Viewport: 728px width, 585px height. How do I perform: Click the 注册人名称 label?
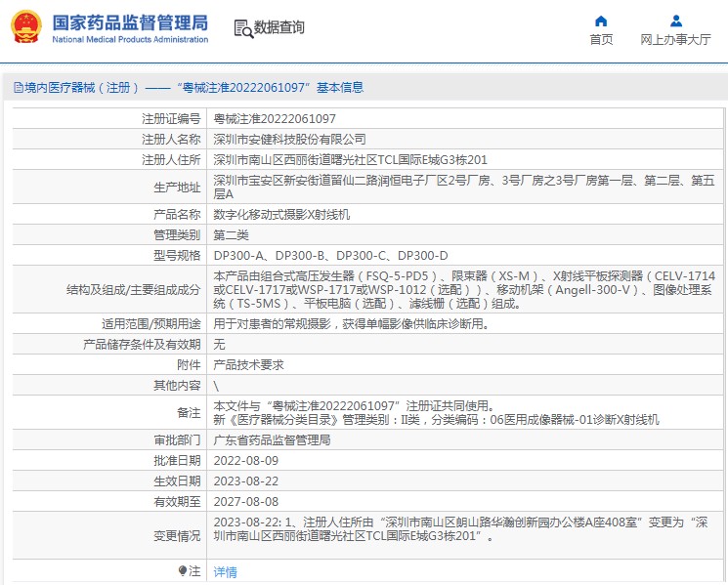tap(171, 140)
